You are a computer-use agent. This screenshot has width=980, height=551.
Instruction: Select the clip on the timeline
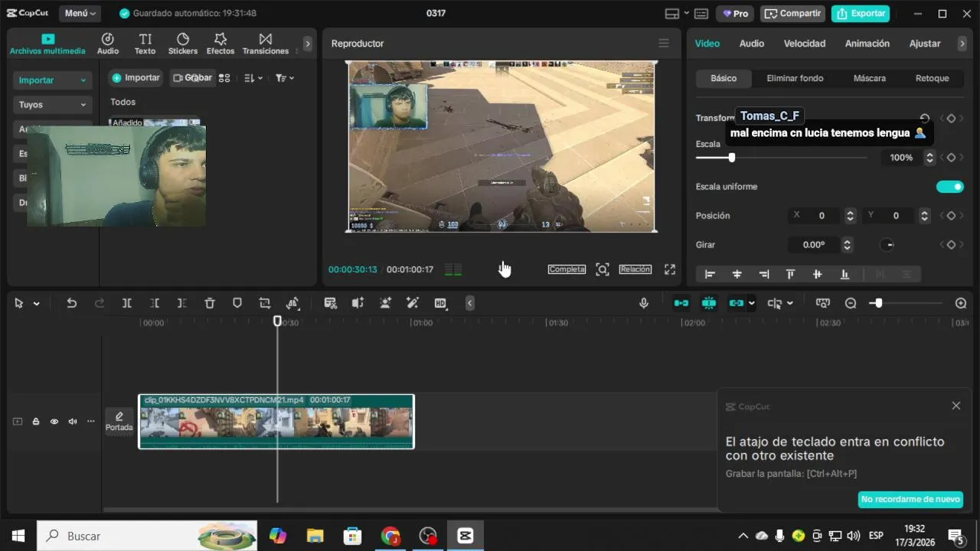click(x=276, y=422)
